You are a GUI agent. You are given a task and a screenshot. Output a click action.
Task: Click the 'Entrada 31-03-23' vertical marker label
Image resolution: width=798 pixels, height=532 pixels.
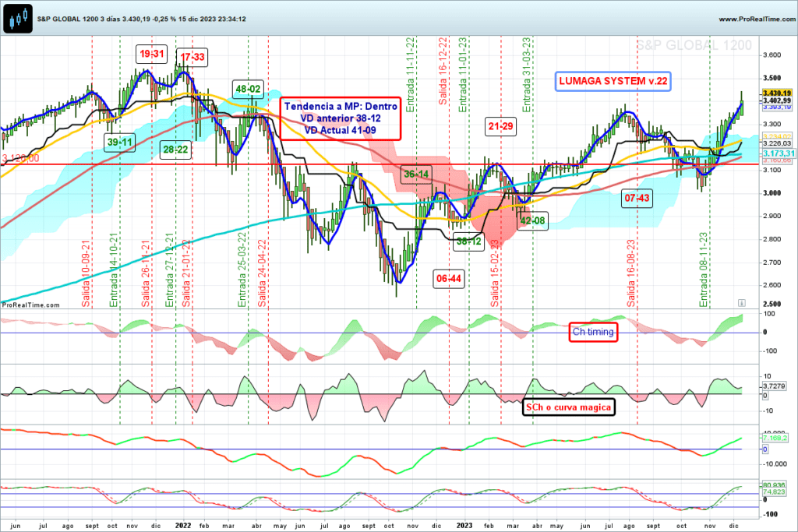pyautogui.click(x=527, y=75)
